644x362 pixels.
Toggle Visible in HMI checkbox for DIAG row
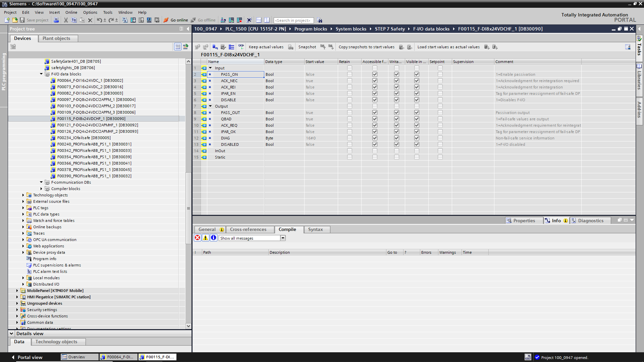(x=417, y=138)
